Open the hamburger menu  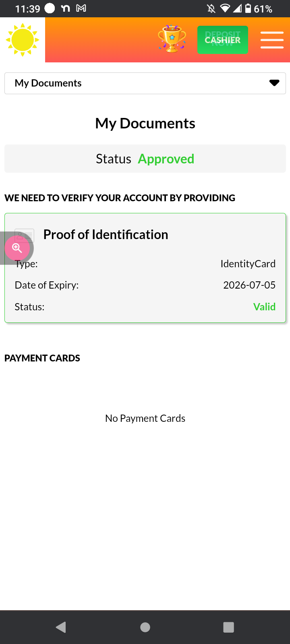click(272, 40)
